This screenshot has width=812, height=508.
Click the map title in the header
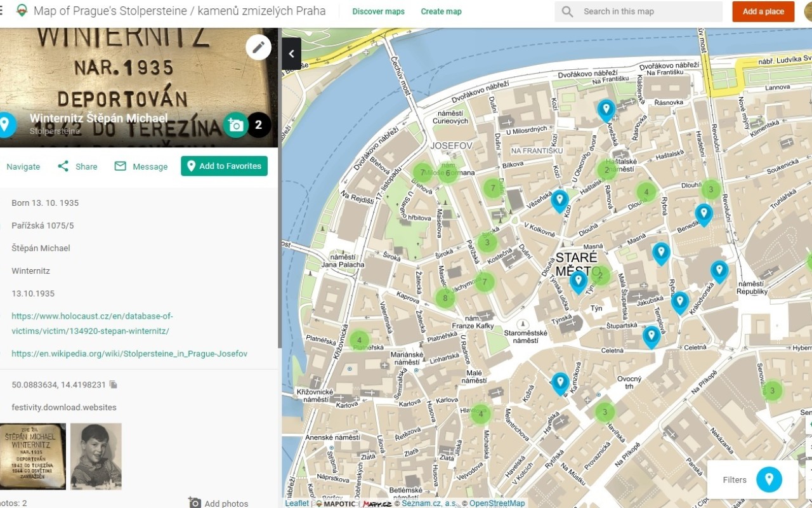(x=180, y=11)
